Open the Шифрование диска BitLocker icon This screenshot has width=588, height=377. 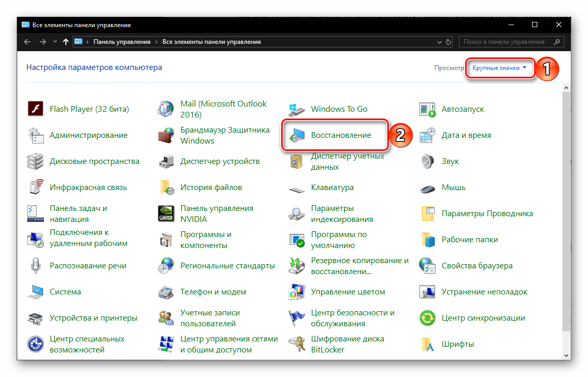(x=297, y=344)
